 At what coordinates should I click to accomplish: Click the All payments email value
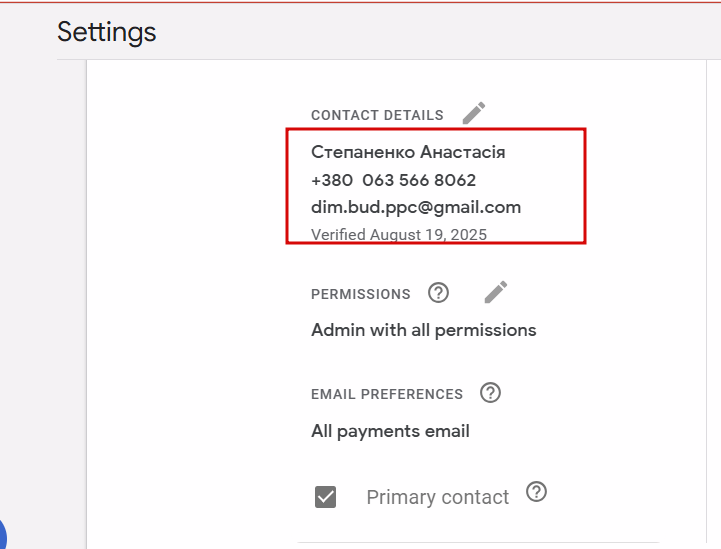pyautogui.click(x=390, y=431)
